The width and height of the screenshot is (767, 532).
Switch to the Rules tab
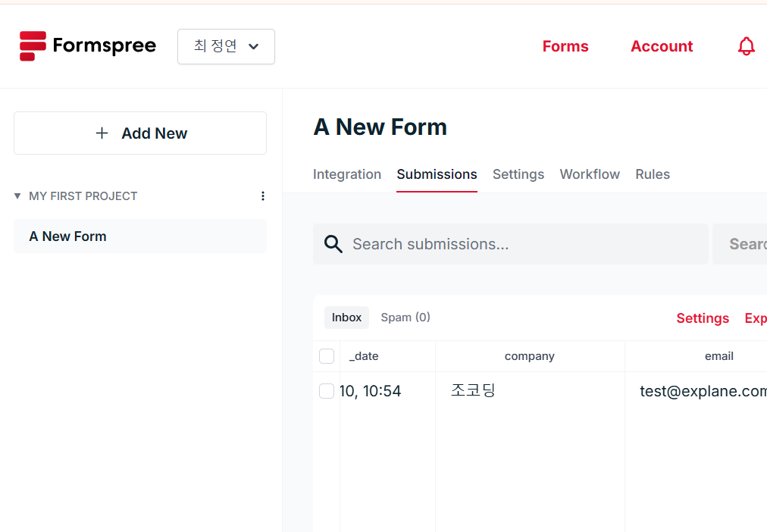click(x=653, y=174)
